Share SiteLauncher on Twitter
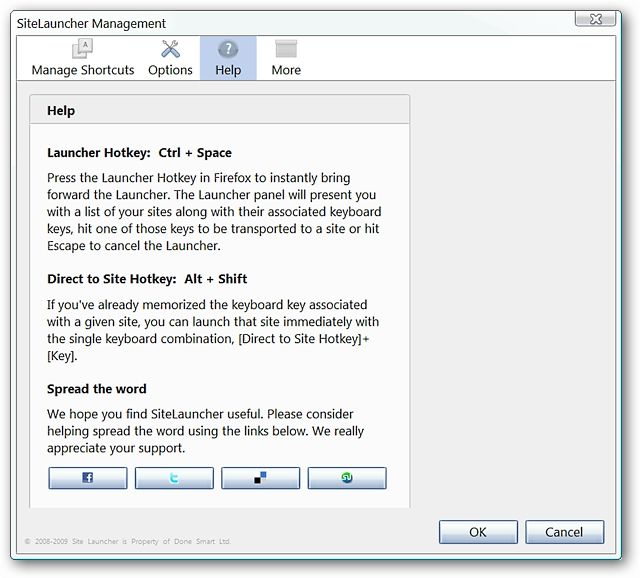The height and width of the screenshot is (578, 640). pyautogui.click(x=174, y=478)
